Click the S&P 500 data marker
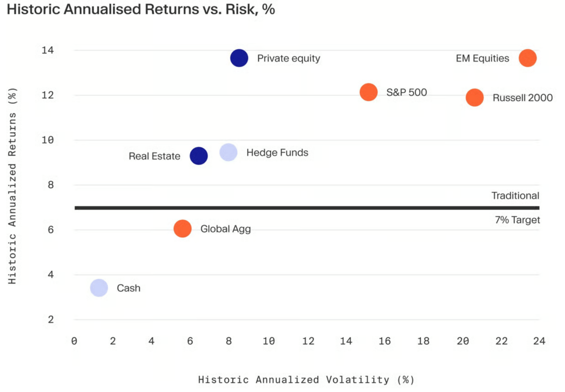565x392 pixels. tap(369, 92)
